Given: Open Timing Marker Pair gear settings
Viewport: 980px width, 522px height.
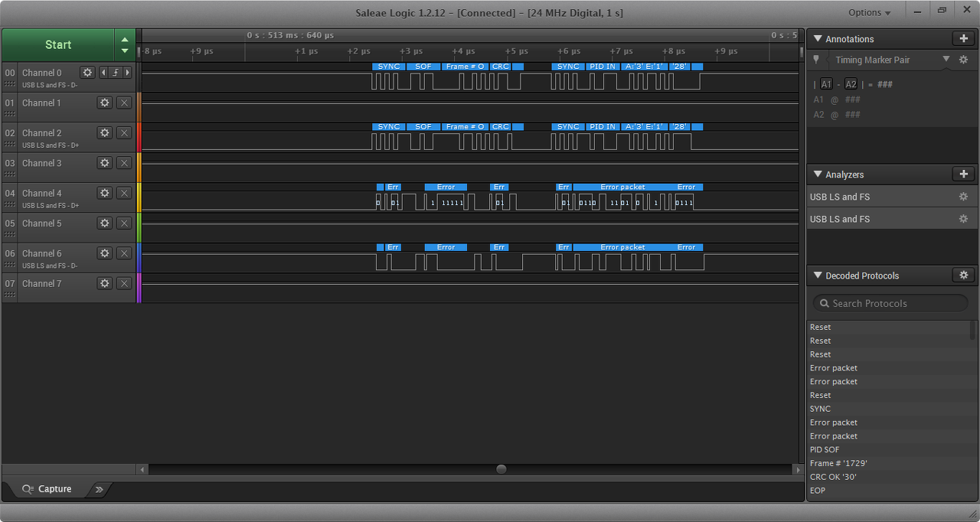Looking at the screenshot, I should tap(964, 60).
